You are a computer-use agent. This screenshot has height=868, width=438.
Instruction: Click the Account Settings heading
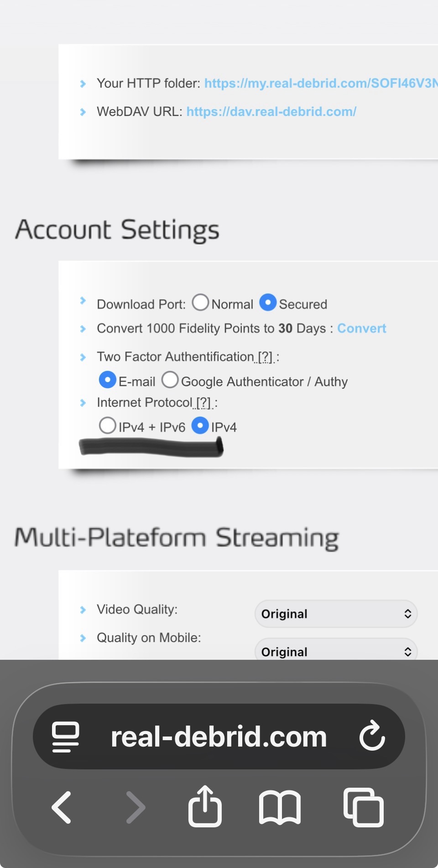[117, 230]
